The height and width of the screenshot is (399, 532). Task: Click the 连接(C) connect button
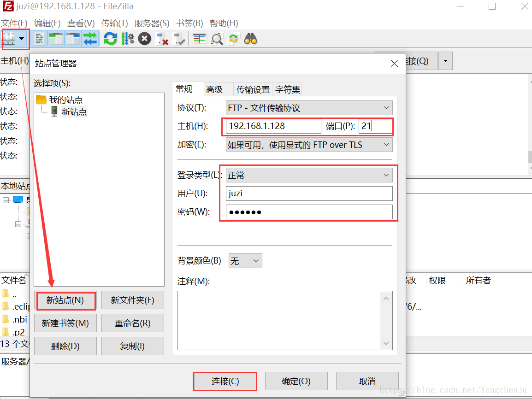(x=225, y=381)
